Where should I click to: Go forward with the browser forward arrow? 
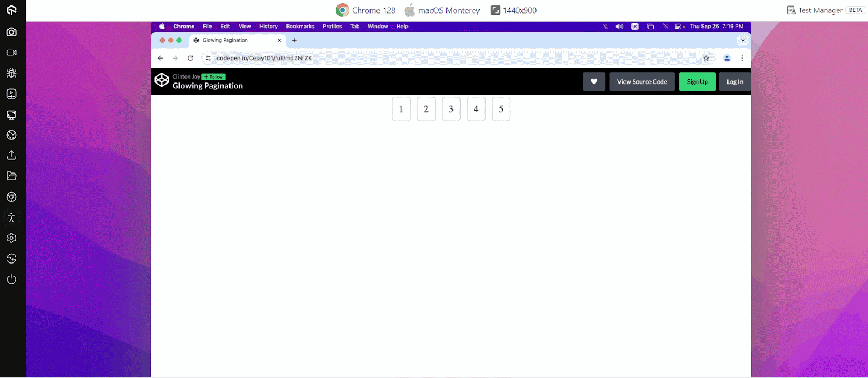[x=175, y=58]
